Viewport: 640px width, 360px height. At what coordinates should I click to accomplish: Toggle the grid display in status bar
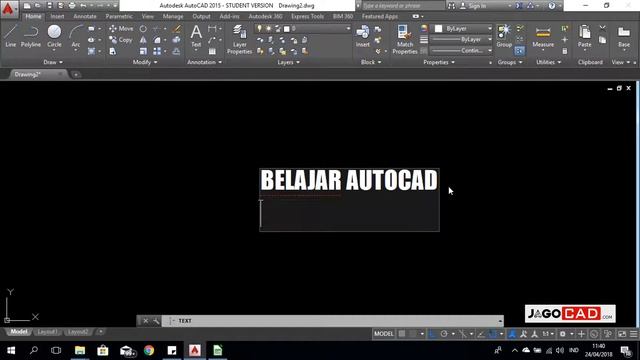[x=402, y=334]
